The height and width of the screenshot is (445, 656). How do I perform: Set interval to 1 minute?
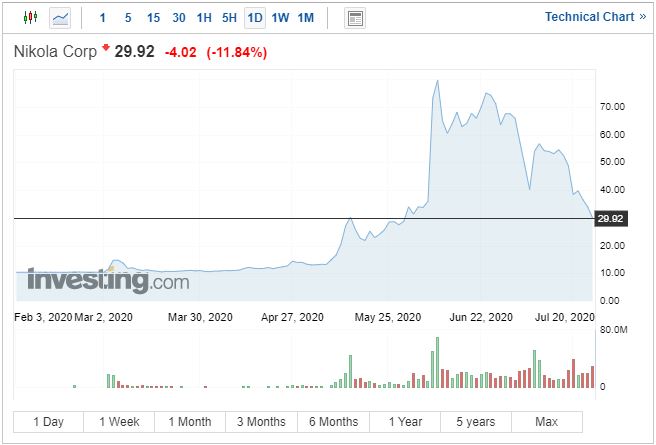coord(102,18)
